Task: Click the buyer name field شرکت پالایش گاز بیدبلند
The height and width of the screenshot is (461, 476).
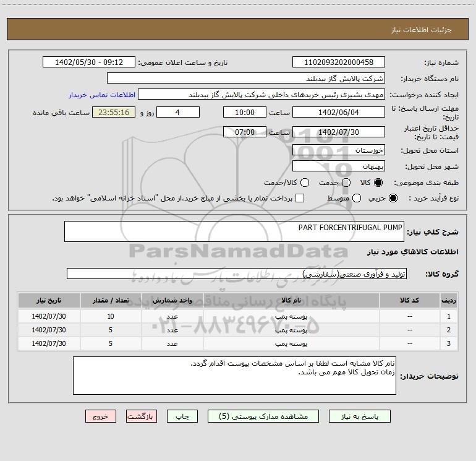Action: [x=246, y=78]
